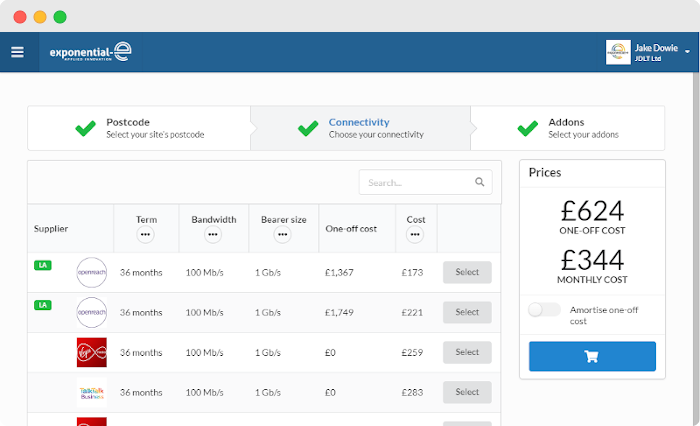Screen dimensions: 700x426
Task: Click the £624 one-off cost price
Action: [592, 210]
